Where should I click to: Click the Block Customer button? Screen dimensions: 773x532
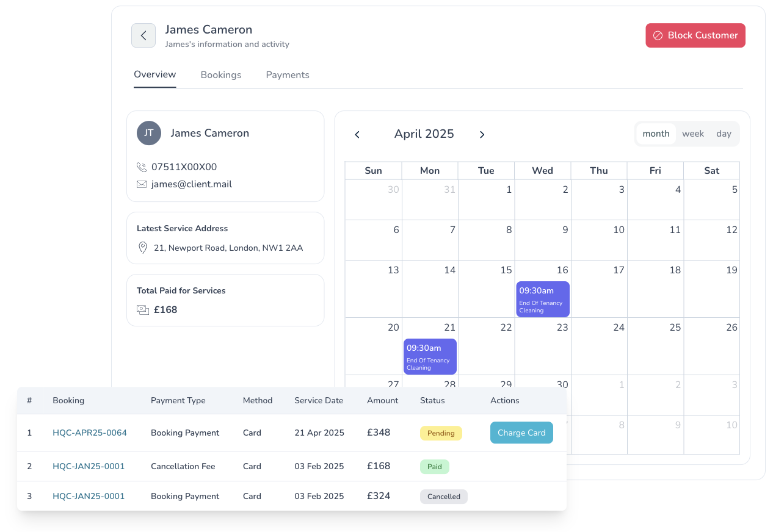695,35
